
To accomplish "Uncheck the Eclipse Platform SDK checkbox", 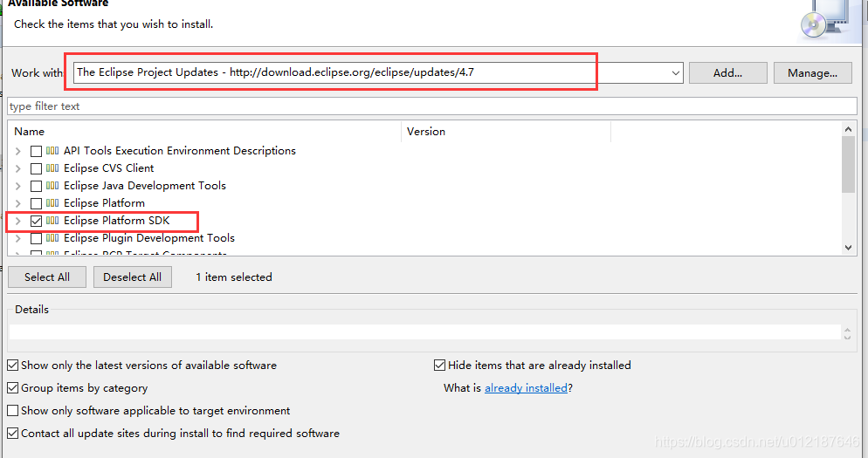I will click(36, 221).
